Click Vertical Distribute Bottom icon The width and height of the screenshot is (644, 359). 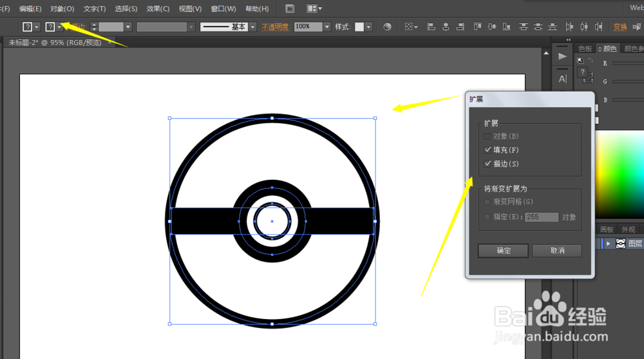tap(553, 26)
